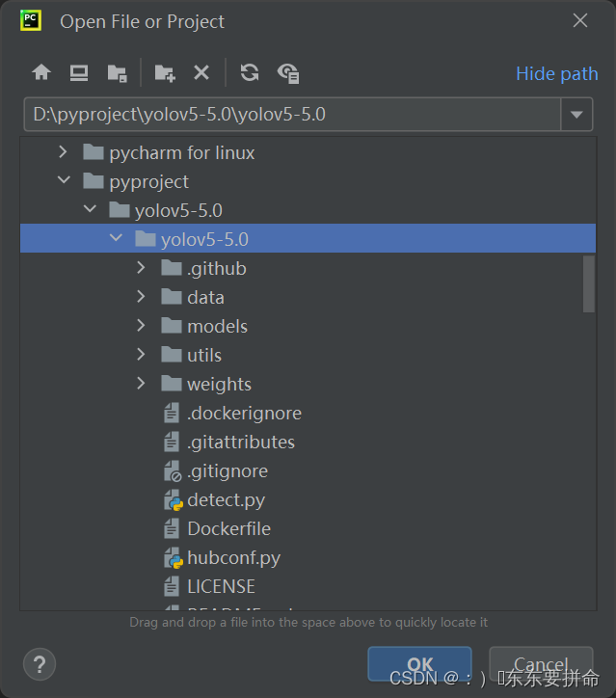Select the pyproject folder name
Viewport: 616px width, 698px height.
149,182
